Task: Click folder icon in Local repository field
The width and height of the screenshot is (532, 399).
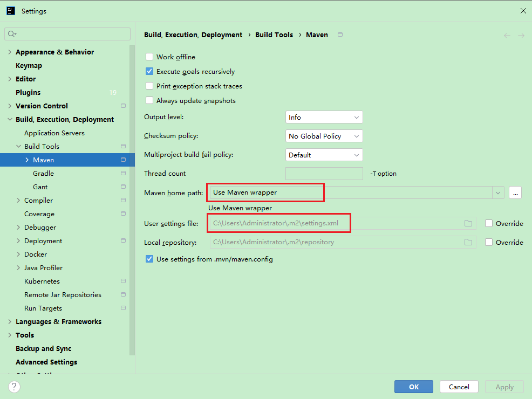Action: 468,243
